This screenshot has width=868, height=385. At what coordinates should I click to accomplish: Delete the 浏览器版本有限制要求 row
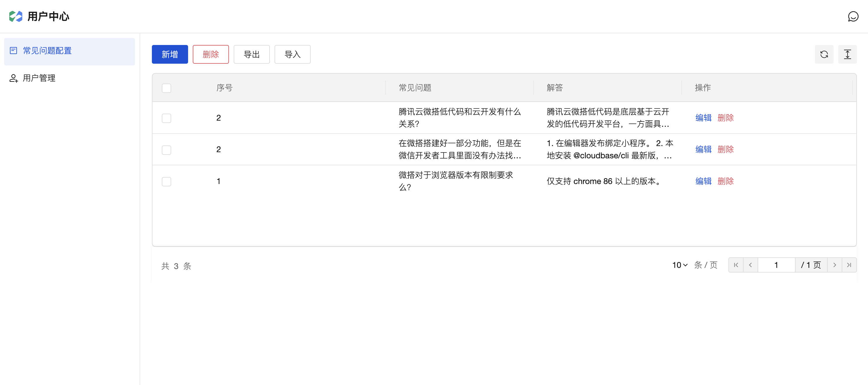(725, 181)
